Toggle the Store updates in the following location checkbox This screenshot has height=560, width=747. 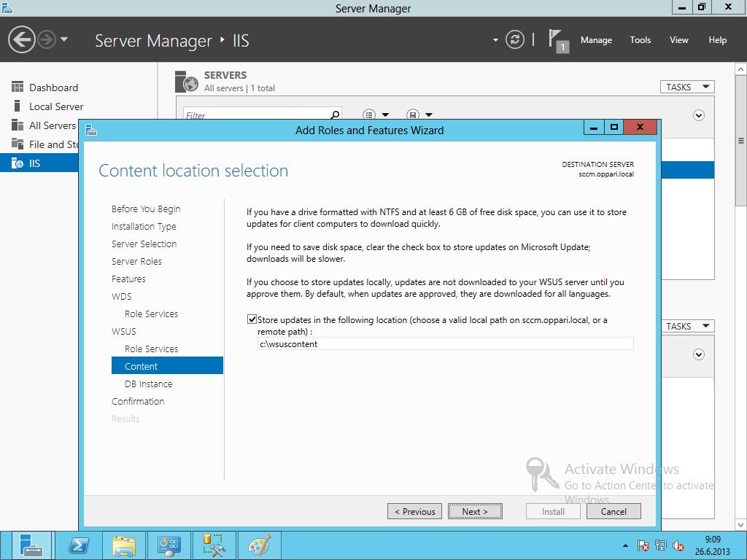[x=252, y=319]
